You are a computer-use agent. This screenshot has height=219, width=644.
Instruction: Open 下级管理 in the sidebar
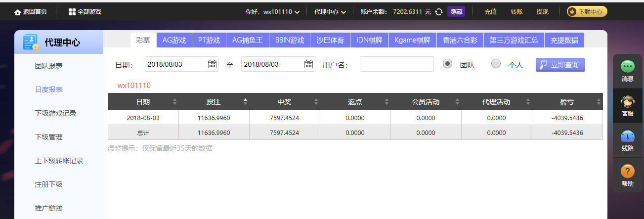(48, 137)
